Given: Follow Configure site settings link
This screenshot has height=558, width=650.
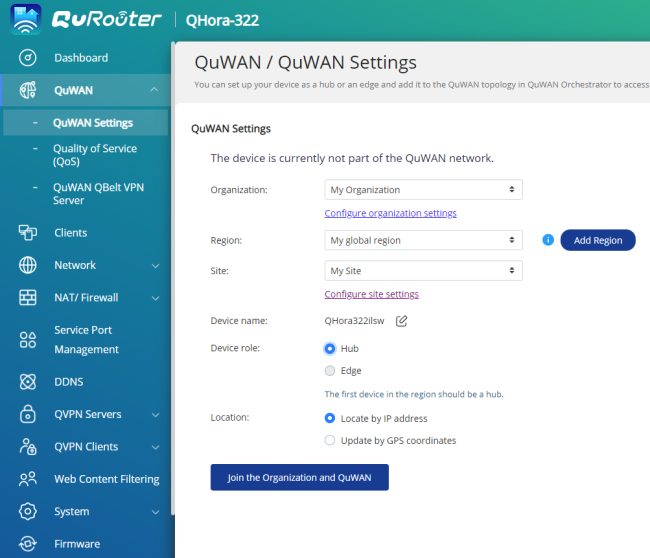Looking at the screenshot, I should coord(371,294).
